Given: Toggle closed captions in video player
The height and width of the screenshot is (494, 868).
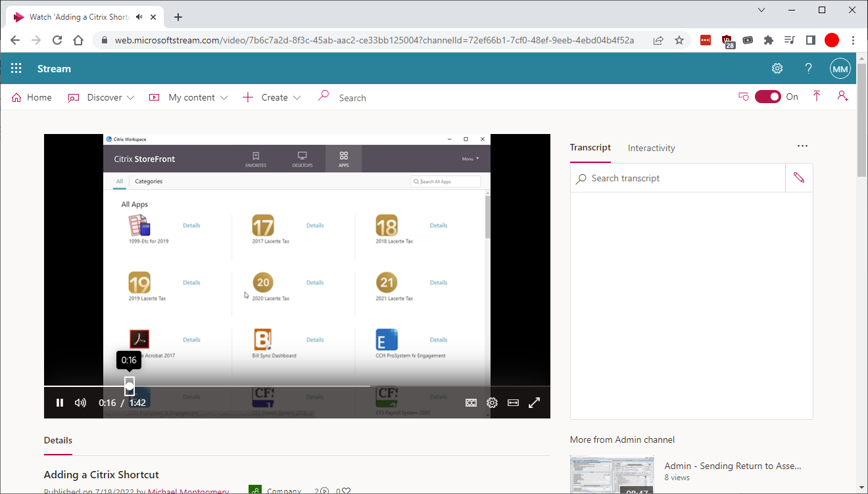Looking at the screenshot, I should point(471,403).
